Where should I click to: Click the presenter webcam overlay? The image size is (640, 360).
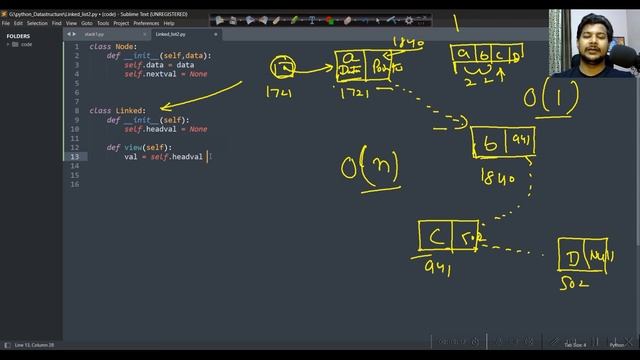point(594,43)
